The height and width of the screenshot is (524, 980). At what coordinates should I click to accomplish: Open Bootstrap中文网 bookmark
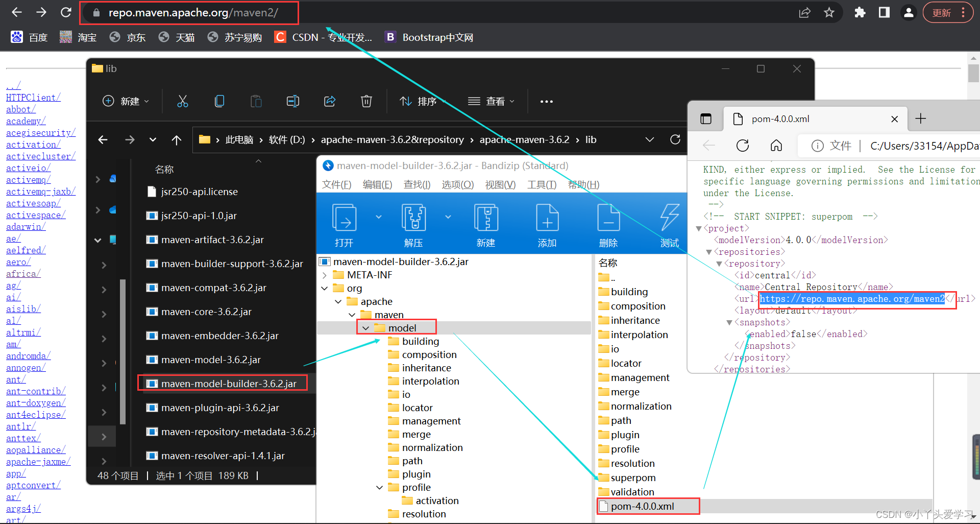(x=429, y=37)
